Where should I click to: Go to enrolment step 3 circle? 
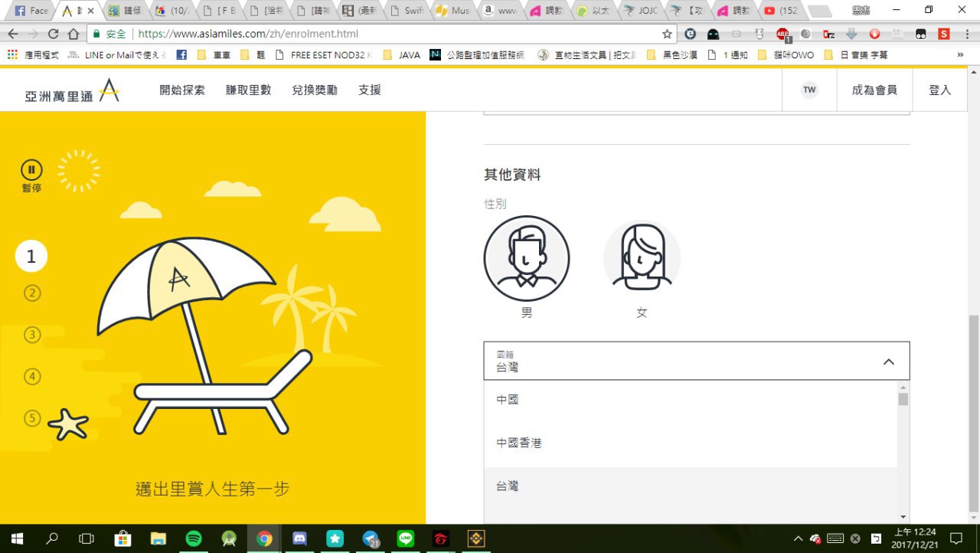(32, 335)
